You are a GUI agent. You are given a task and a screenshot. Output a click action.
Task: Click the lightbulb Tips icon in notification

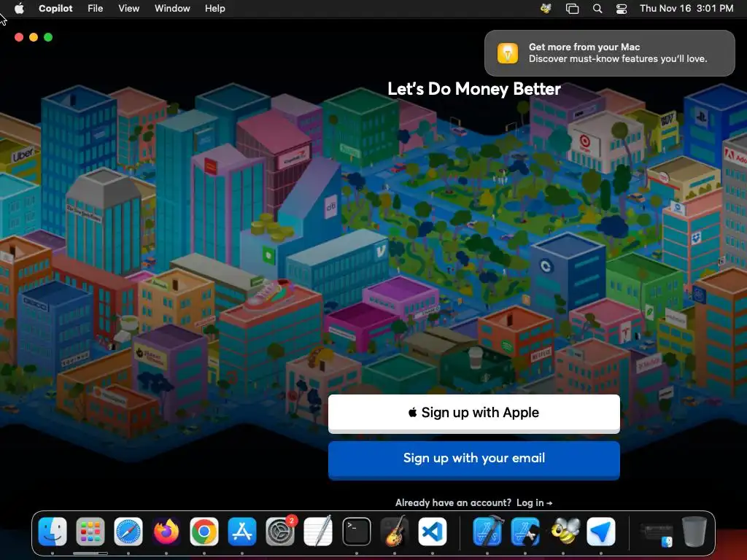508,52
